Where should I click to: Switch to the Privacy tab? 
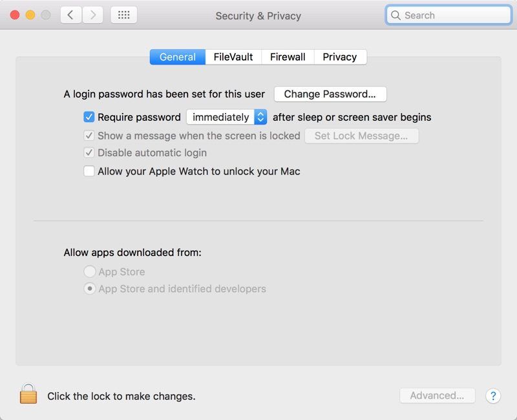click(x=340, y=57)
